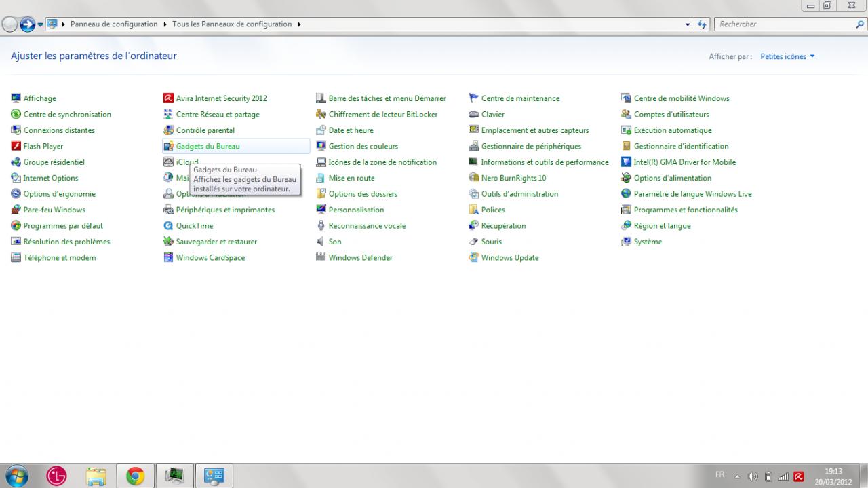This screenshot has height=488, width=868.
Task: Open Résolution des problèmes
Action: (66, 242)
